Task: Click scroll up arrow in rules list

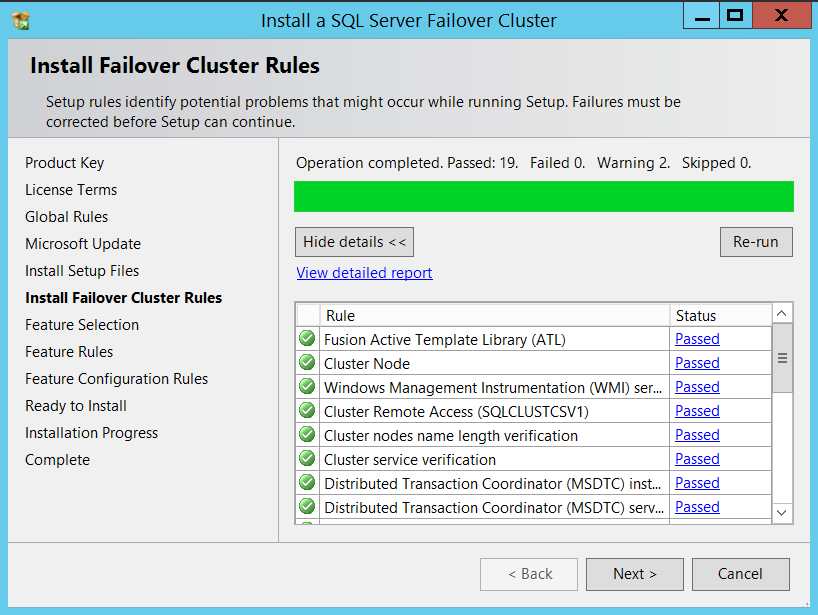Action: 781,313
